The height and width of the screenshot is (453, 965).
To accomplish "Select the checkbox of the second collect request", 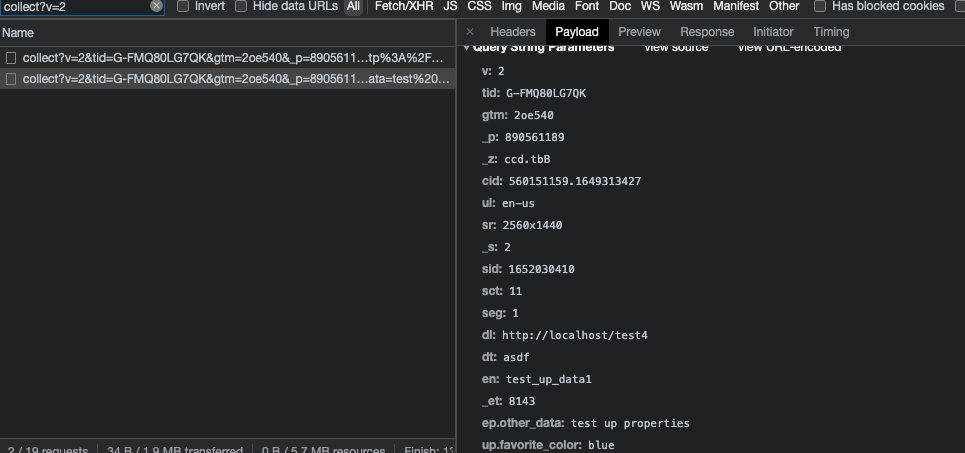I will click(x=10, y=79).
